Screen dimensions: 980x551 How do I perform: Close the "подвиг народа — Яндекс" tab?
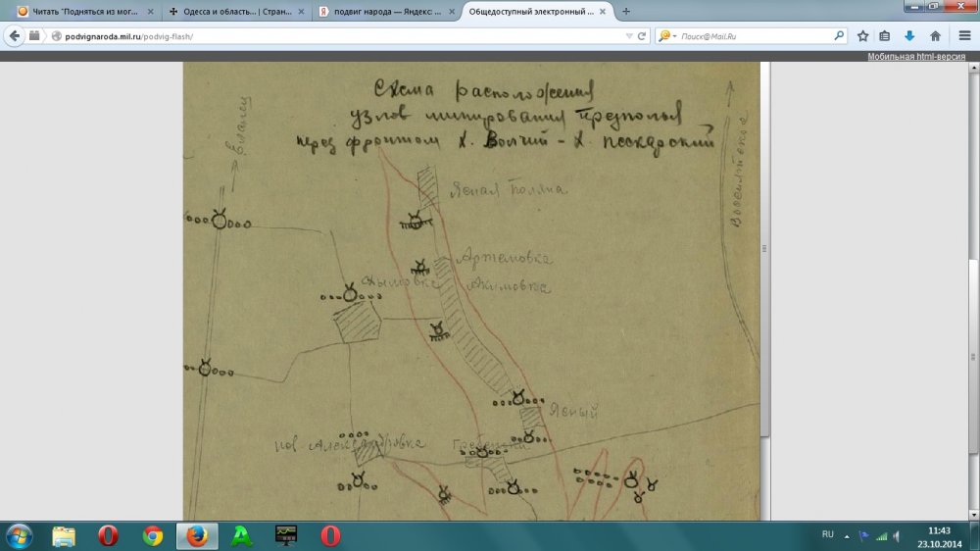(x=451, y=11)
